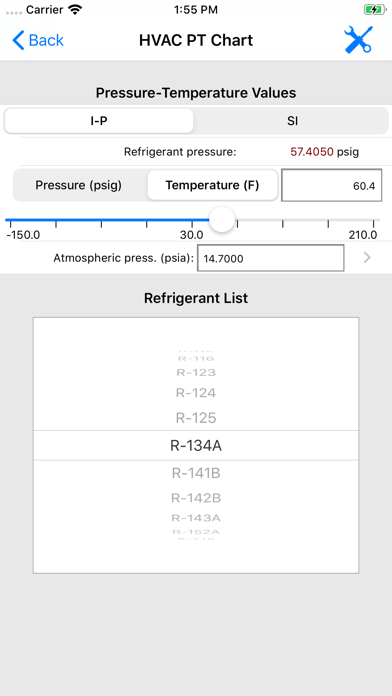Switch units to SI
The height and width of the screenshot is (696, 392).
(292, 121)
